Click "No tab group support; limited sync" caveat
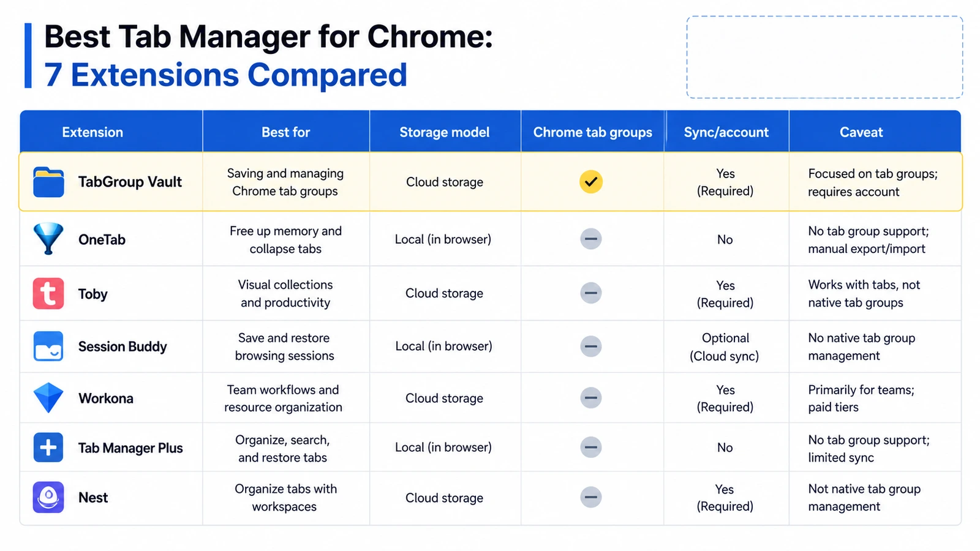 869,448
